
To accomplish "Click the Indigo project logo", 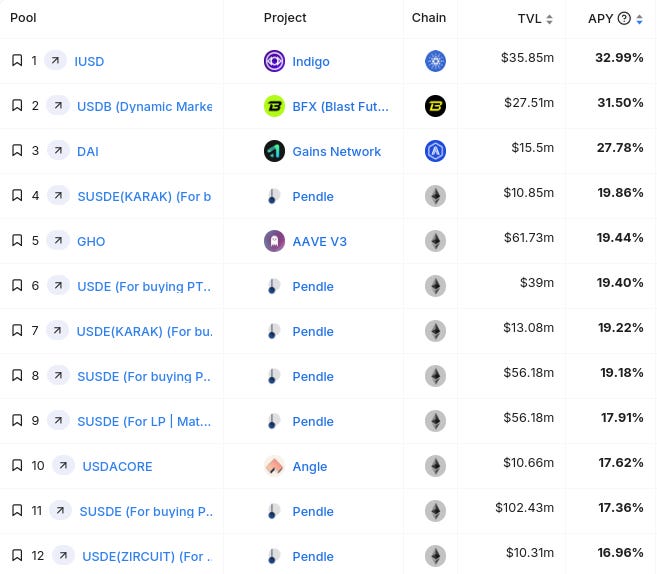I will [274, 61].
